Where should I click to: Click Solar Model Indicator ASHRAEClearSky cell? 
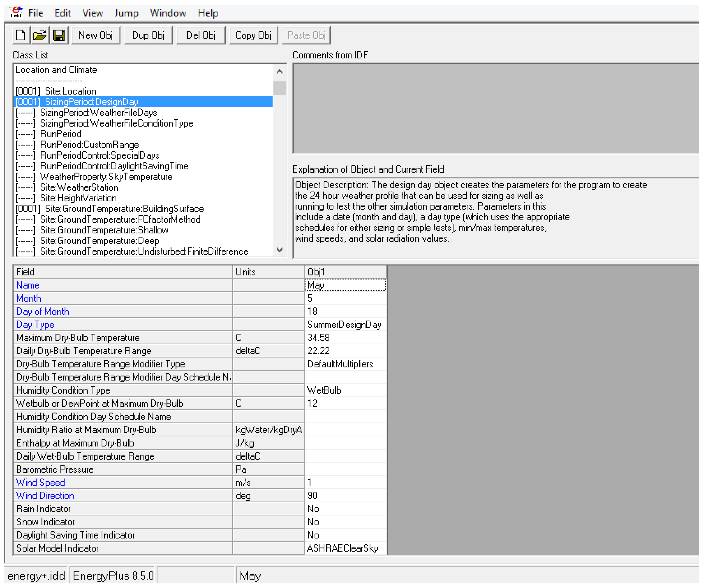[345, 548]
